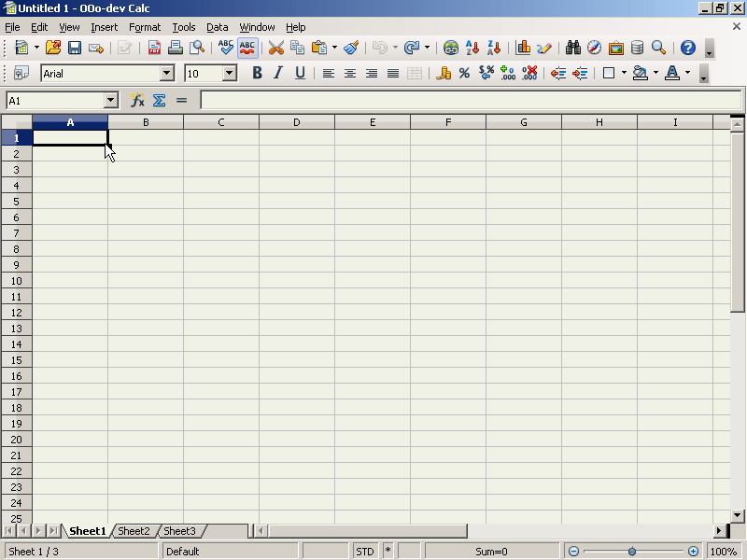
Task: Sort ascending A to Z
Action: tap(472, 48)
